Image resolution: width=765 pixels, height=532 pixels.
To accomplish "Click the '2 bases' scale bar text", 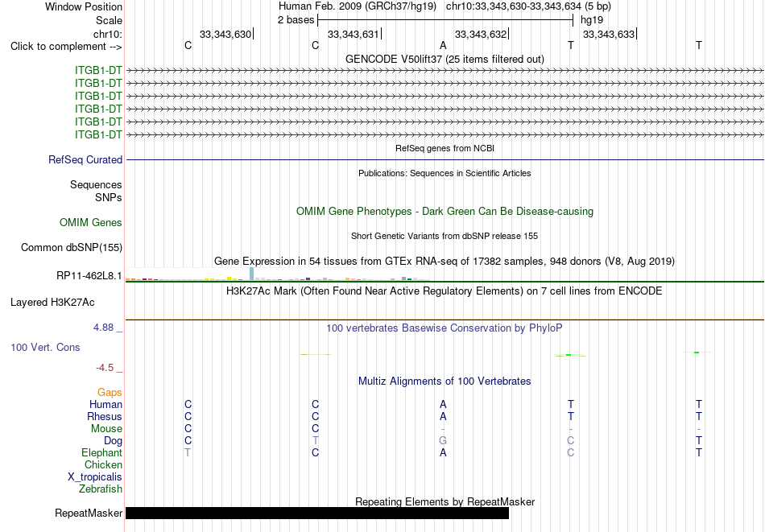I will [x=296, y=20].
